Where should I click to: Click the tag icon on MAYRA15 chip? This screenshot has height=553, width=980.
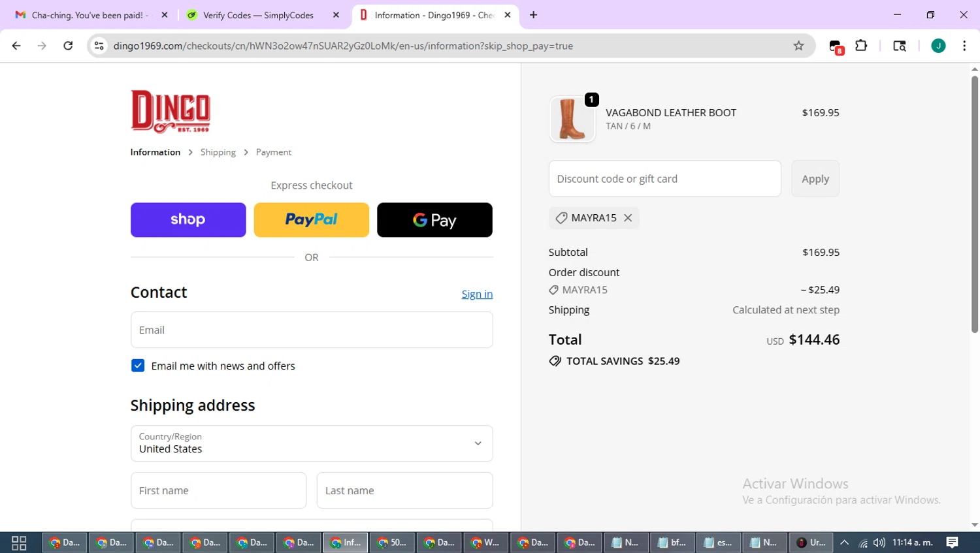561,218
